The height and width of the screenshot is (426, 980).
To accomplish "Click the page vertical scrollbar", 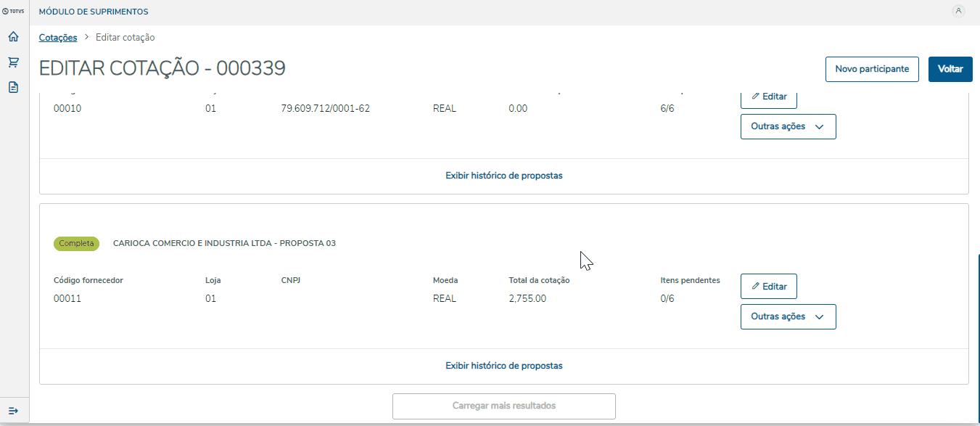I will 977,334.
